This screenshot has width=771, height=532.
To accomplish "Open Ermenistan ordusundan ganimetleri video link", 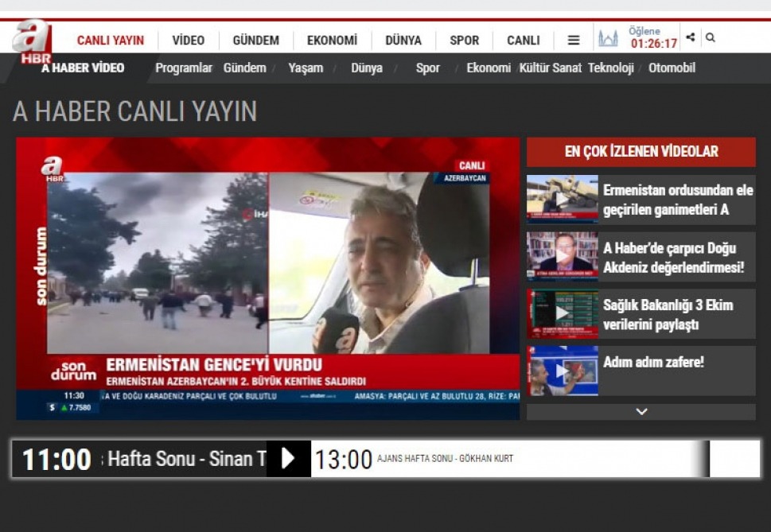I will tap(678, 200).
